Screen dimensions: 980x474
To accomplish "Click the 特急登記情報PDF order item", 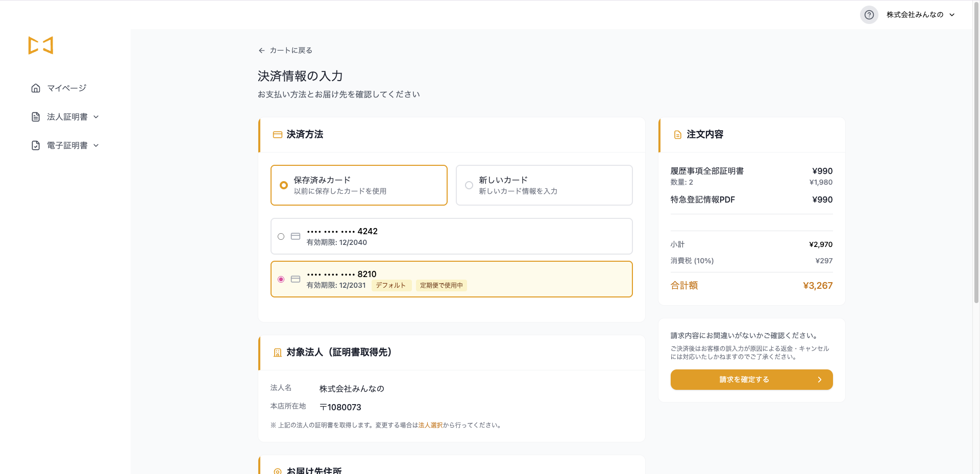I will (703, 199).
